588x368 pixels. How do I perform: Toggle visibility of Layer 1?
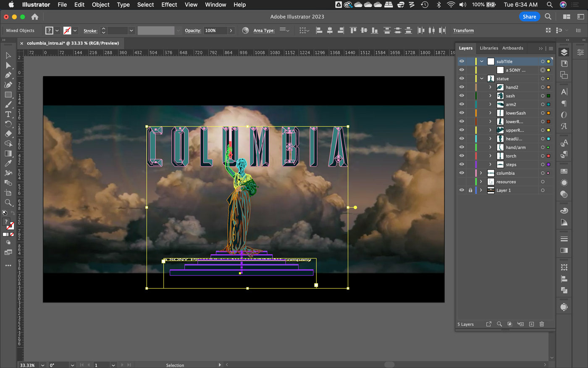(x=462, y=190)
